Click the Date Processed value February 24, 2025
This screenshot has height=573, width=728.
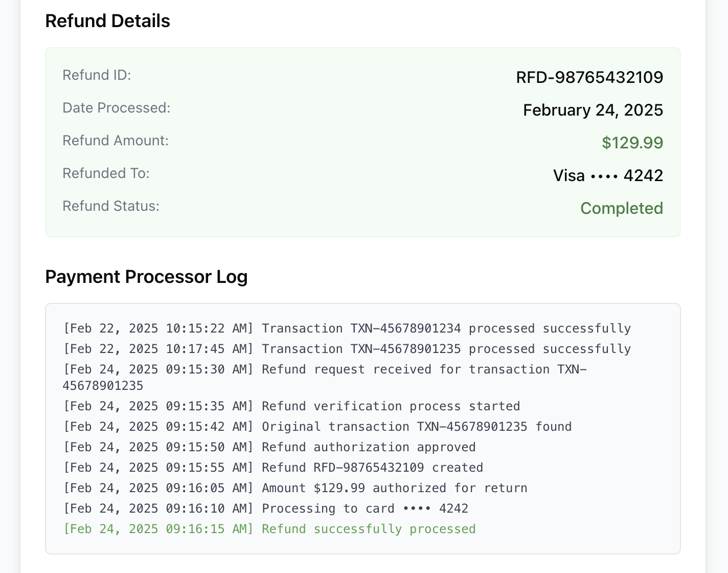593,109
